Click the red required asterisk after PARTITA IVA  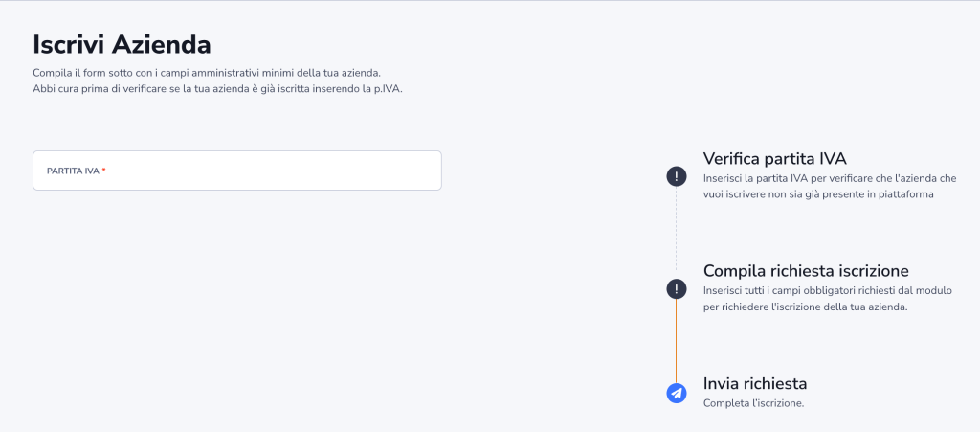pyautogui.click(x=103, y=171)
